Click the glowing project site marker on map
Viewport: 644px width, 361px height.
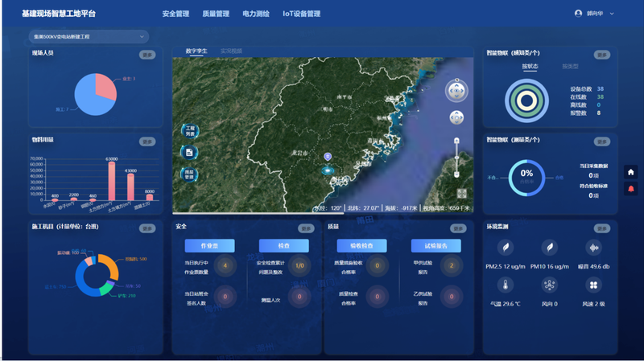tap(328, 170)
